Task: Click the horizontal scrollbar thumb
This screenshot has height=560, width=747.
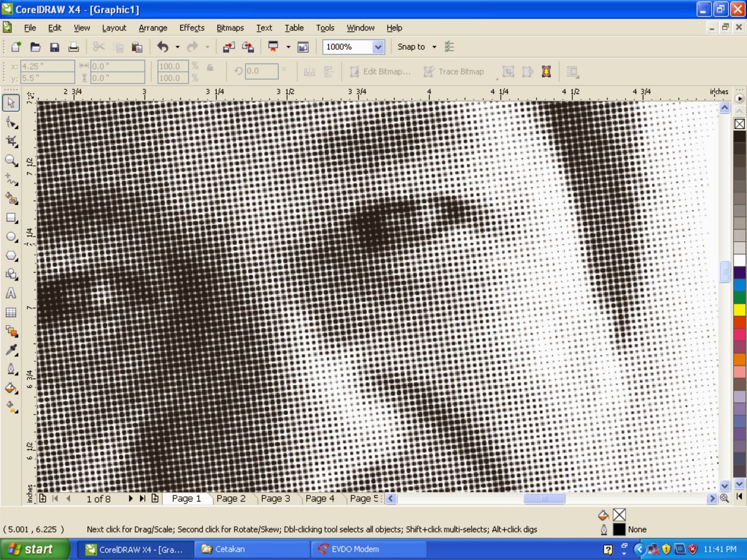Action: pyautogui.click(x=544, y=498)
